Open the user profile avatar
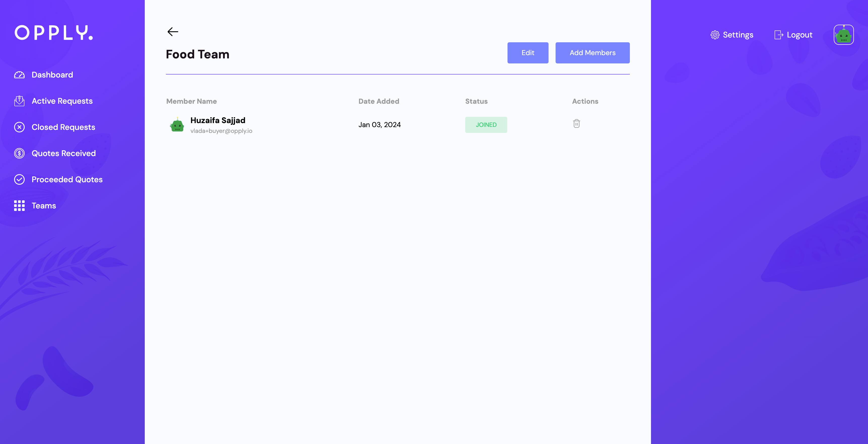868x444 pixels. point(844,35)
